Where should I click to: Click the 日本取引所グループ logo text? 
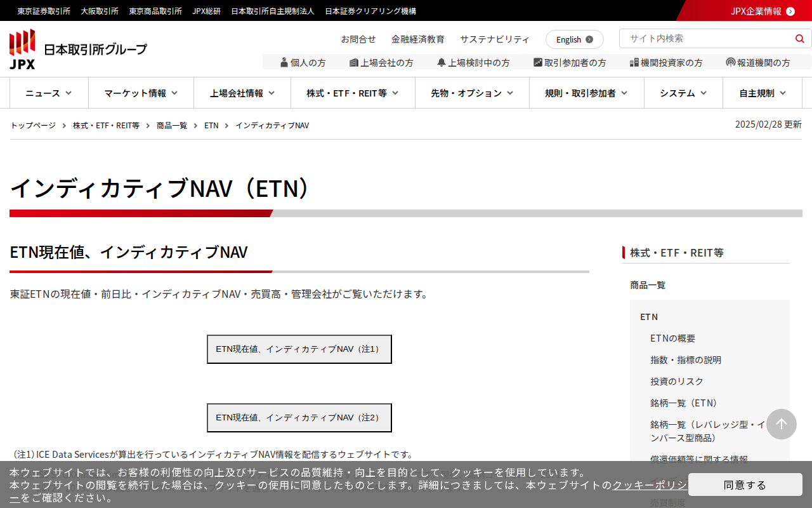tap(95, 50)
